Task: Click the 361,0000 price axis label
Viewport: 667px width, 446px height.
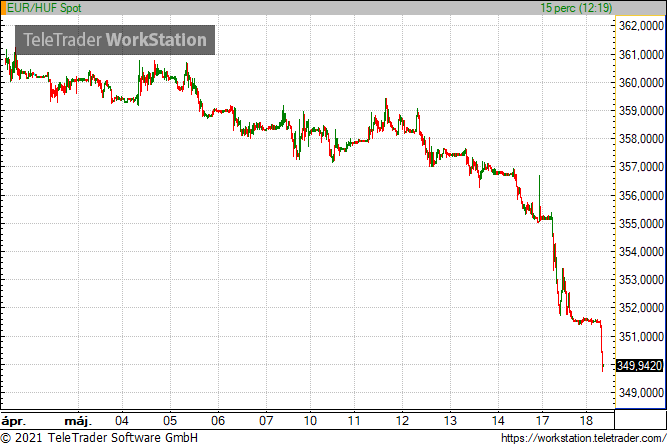Action: tap(641, 54)
